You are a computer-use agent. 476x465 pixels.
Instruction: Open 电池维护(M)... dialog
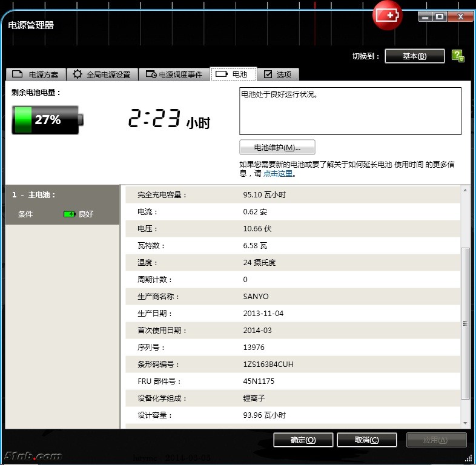(x=277, y=148)
